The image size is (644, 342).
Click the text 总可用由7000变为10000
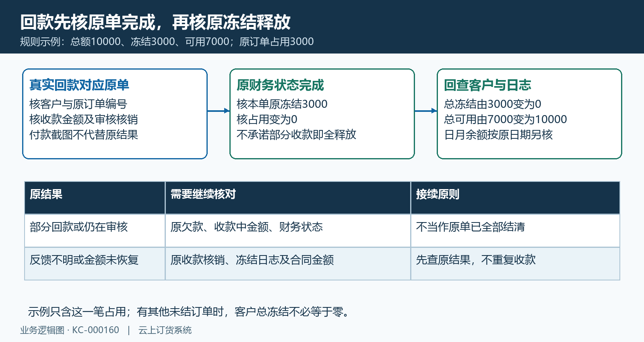click(x=506, y=119)
